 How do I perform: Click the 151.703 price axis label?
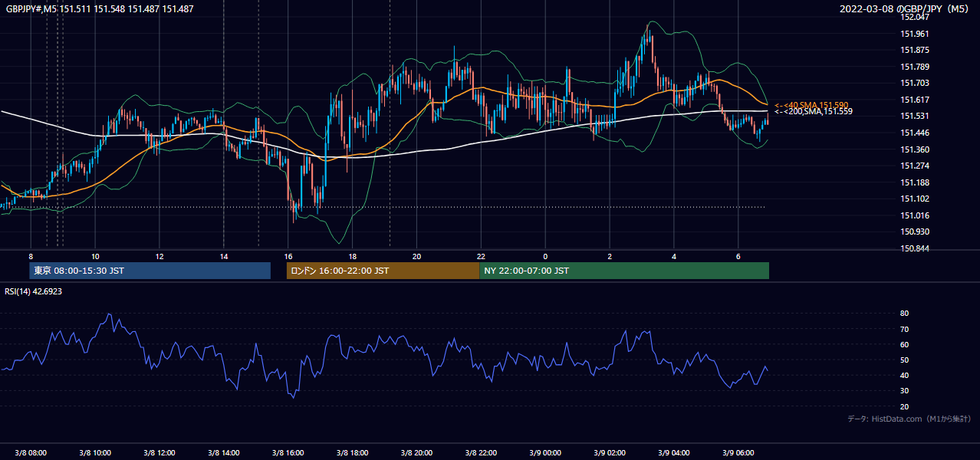coord(916,84)
